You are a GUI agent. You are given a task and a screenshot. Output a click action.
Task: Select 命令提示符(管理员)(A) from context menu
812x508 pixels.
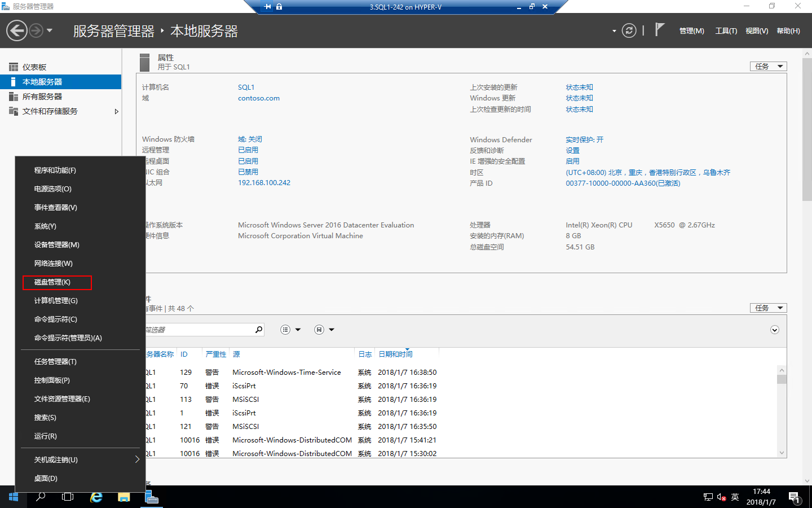coord(80,338)
